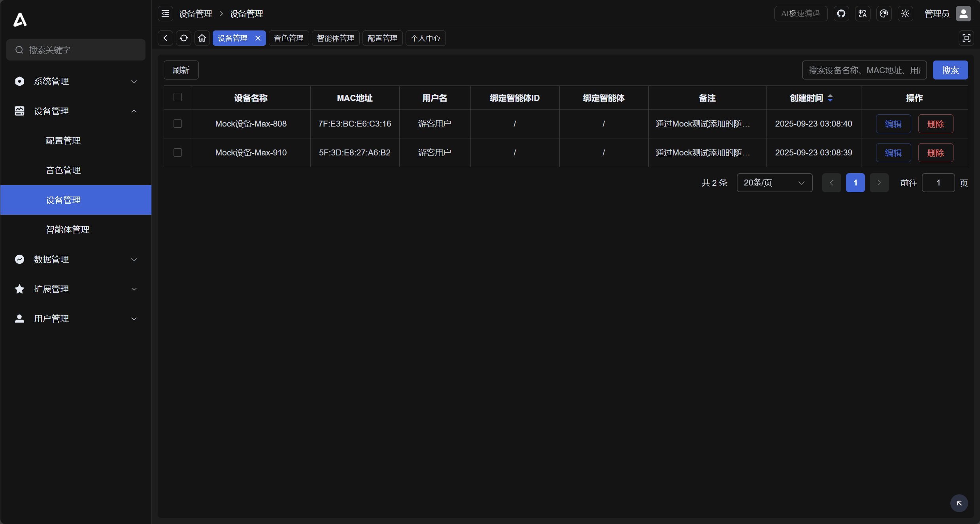The width and height of the screenshot is (980, 524).
Task: Open theme palette color settings
Action: coord(884,13)
